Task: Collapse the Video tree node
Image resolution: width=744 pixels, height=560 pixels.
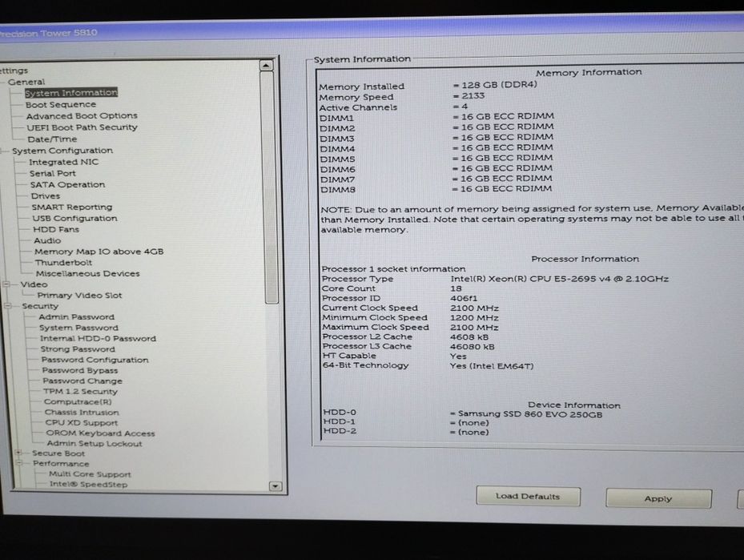Action: pyautogui.click(x=6, y=284)
